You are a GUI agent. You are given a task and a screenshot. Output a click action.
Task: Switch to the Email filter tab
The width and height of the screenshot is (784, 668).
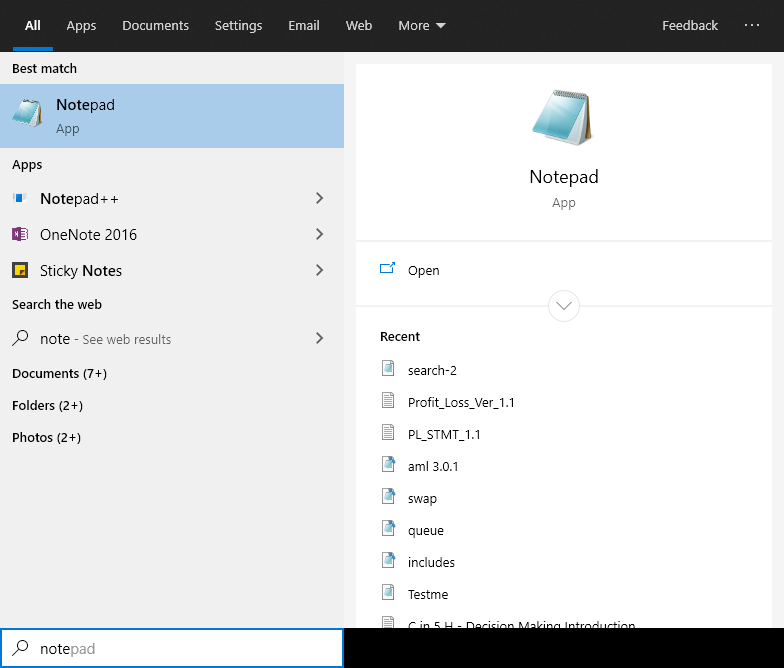(x=304, y=26)
